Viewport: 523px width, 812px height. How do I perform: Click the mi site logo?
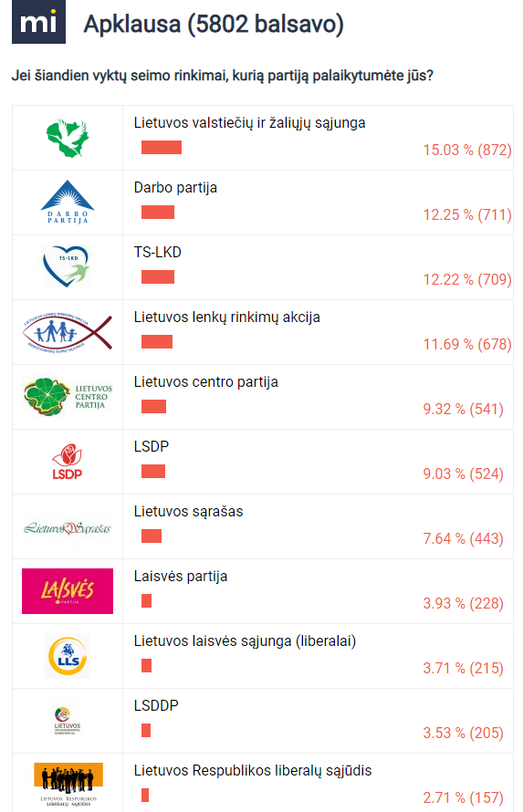pyautogui.click(x=39, y=22)
